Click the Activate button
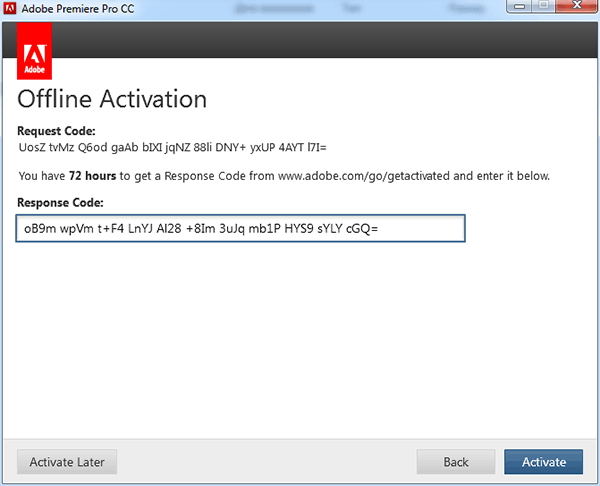This screenshot has height=486, width=600. tap(543, 462)
